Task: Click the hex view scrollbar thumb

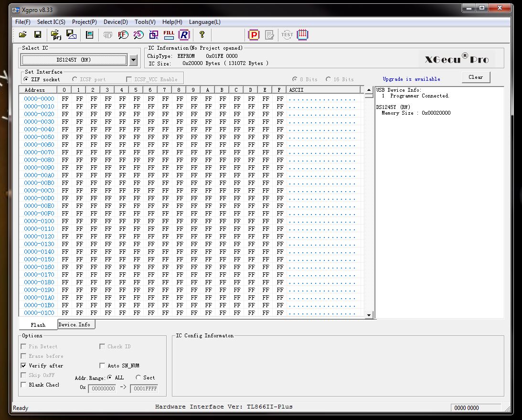Action: coord(369,96)
